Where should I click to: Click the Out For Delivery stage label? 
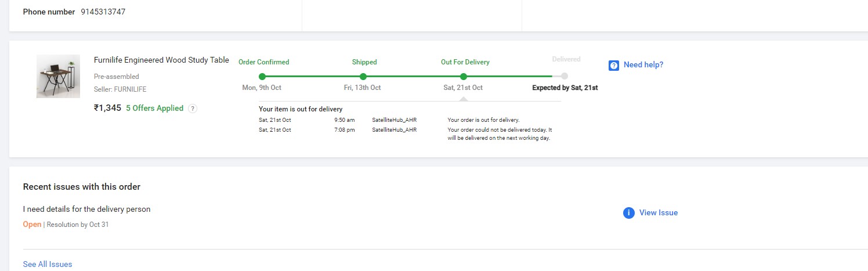point(465,62)
